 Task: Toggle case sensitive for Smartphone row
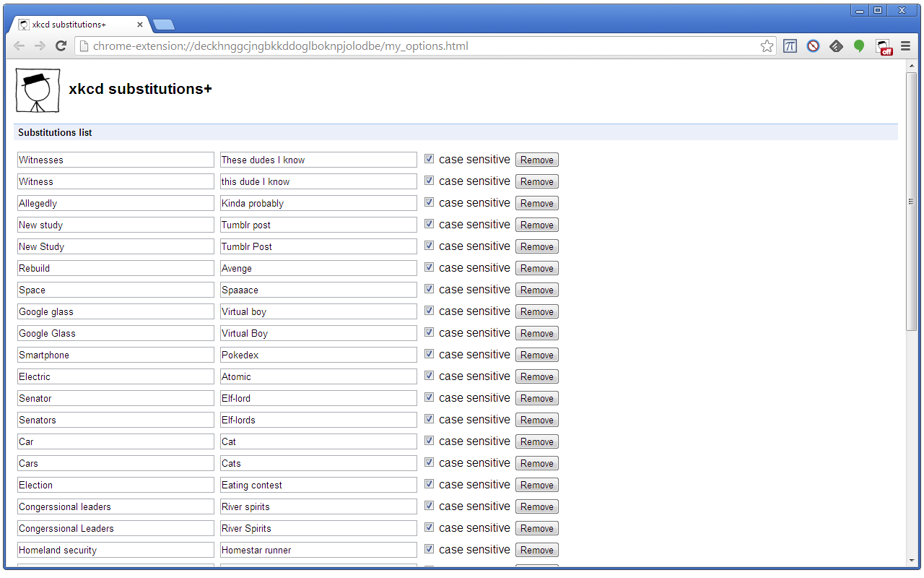[x=429, y=353]
